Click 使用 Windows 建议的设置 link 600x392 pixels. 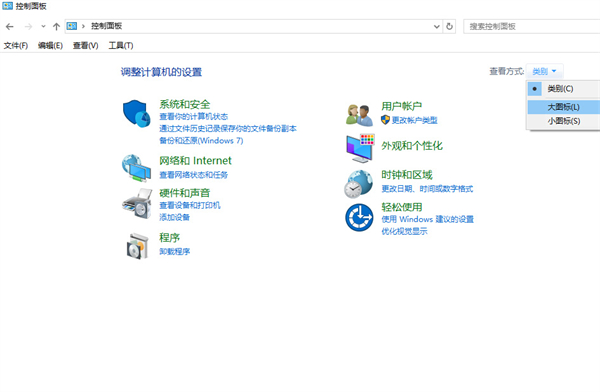tap(427, 219)
